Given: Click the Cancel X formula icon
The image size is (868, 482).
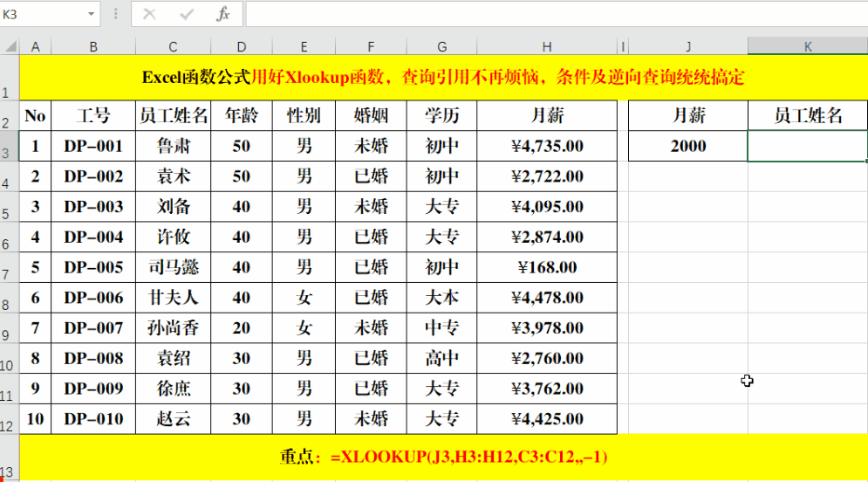Looking at the screenshot, I should coord(149,14).
